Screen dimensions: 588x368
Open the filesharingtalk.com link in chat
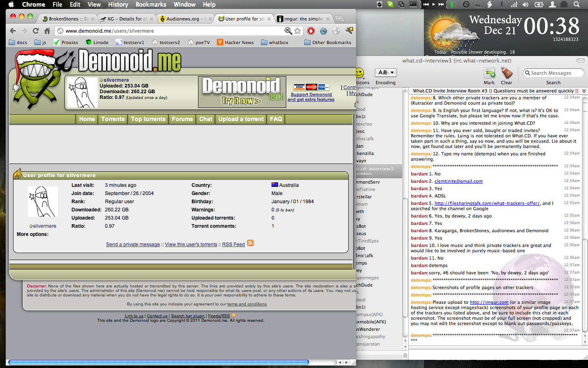click(487, 203)
